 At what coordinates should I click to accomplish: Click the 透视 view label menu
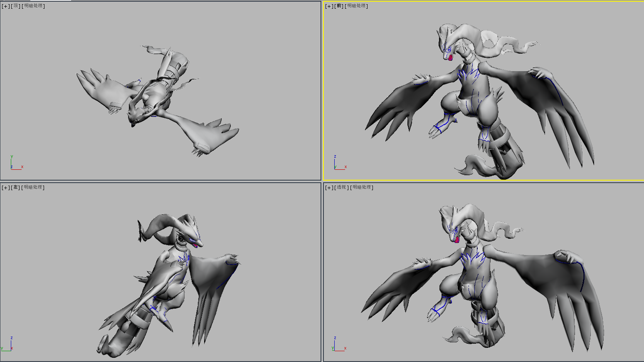click(341, 188)
